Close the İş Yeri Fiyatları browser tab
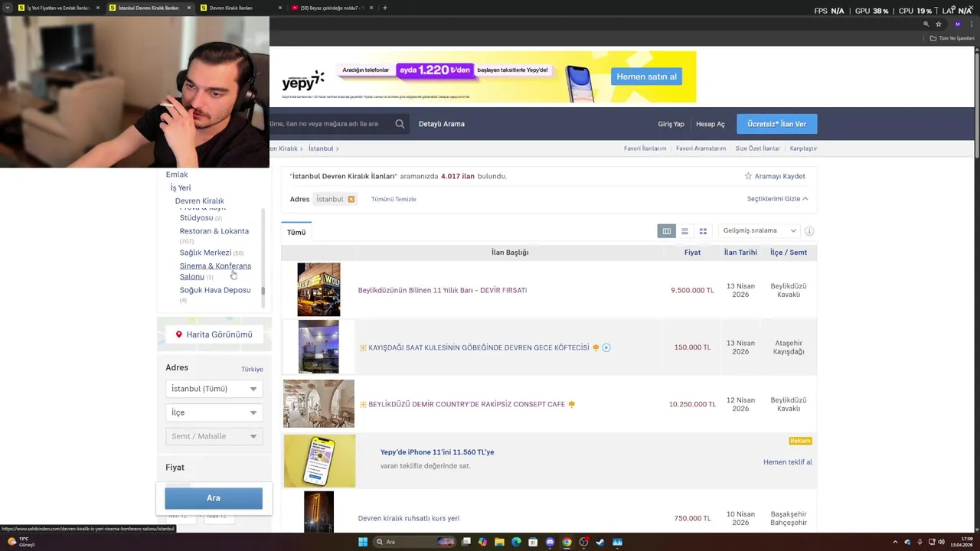980x551 pixels. coord(98,8)
